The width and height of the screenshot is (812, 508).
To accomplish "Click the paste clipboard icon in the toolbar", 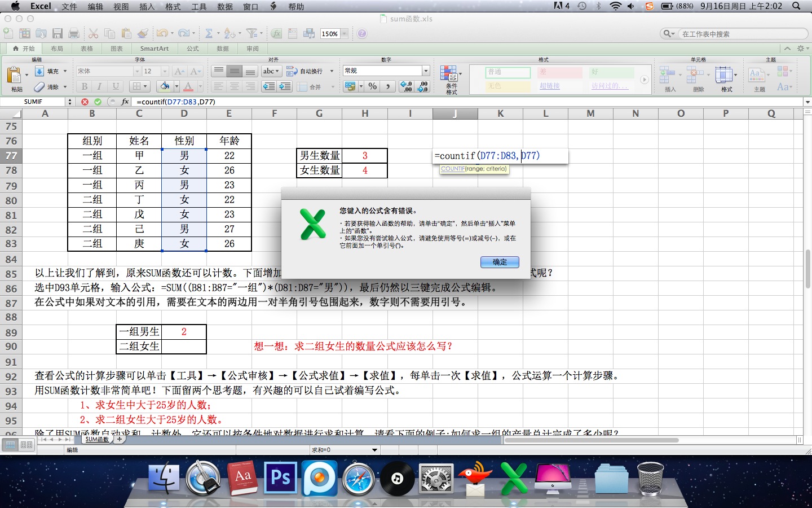I will [126, 34].
